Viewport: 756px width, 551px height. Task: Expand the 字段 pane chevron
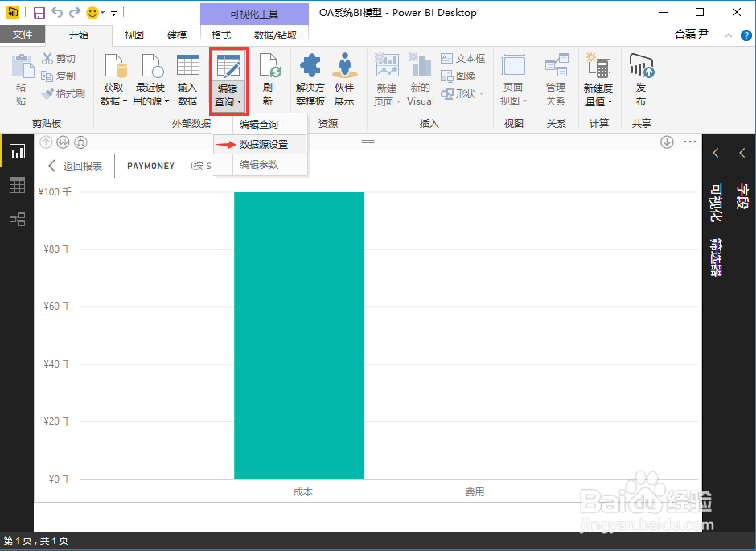pyautogui.click(x=742, y=153)
